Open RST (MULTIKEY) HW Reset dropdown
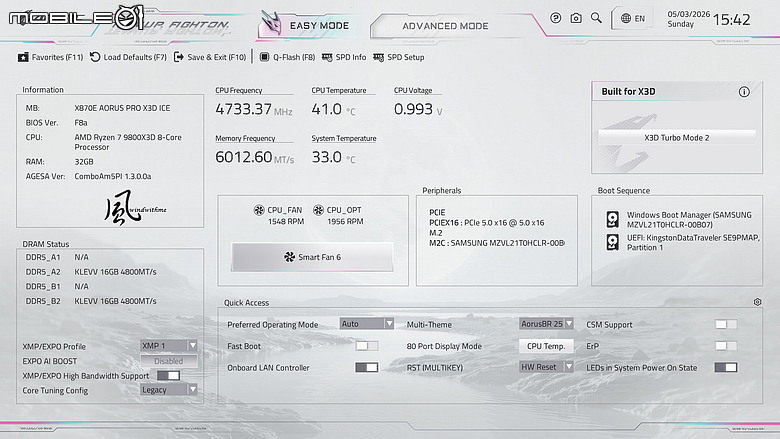This screenshot has width=780, height=439. [546, 367]
